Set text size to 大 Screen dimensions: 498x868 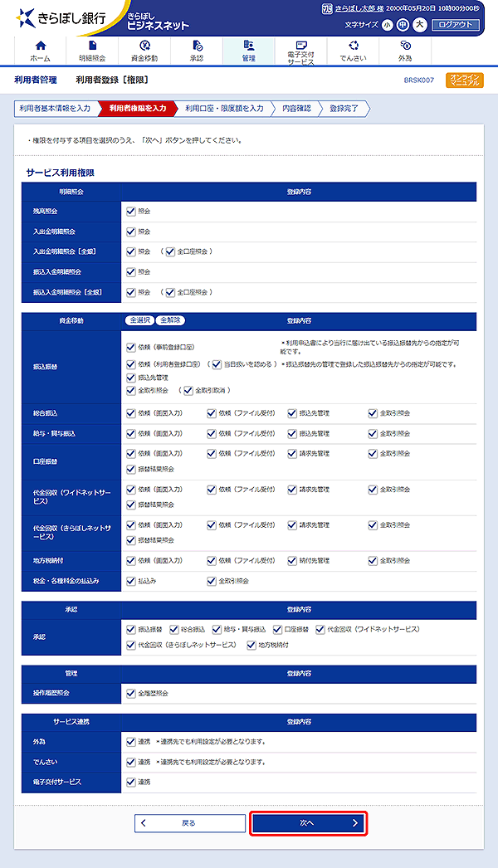pos(420,25)
